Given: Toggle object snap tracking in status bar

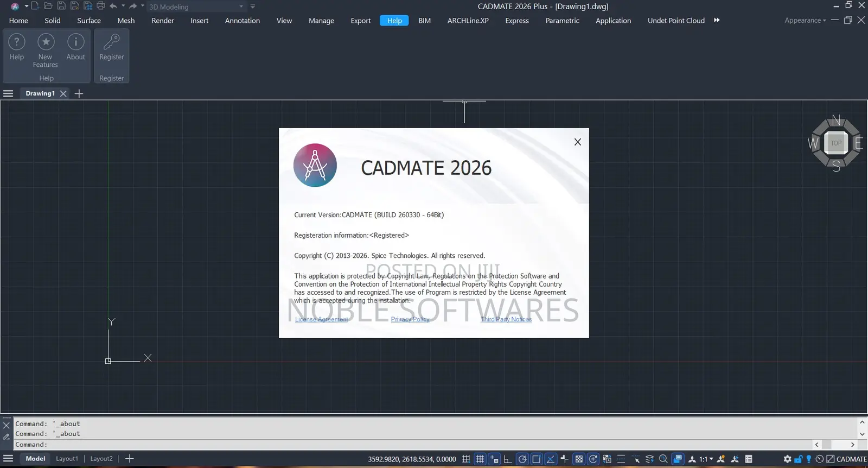Looking at the screenshot, I should [x=551, y=459].
